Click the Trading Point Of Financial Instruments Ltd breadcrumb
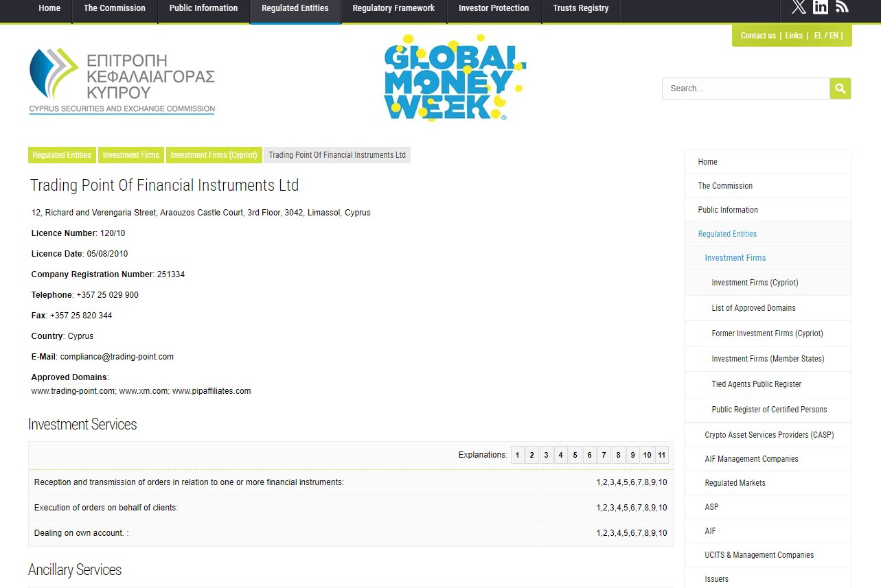Viewport: 881px width, 588px height. [x=337, y=155]
